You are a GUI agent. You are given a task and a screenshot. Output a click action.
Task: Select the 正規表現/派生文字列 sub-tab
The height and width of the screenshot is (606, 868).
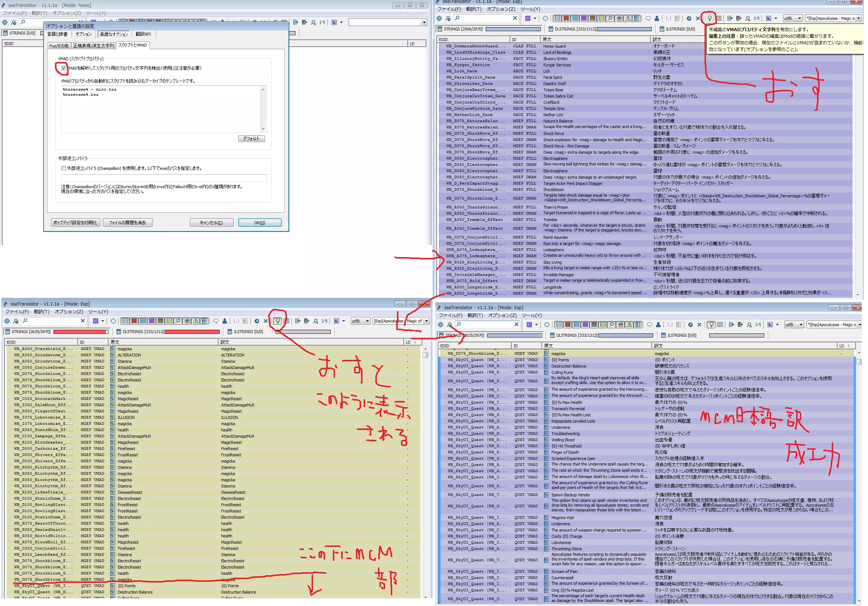pyautogui.click(x=94, y=46)
